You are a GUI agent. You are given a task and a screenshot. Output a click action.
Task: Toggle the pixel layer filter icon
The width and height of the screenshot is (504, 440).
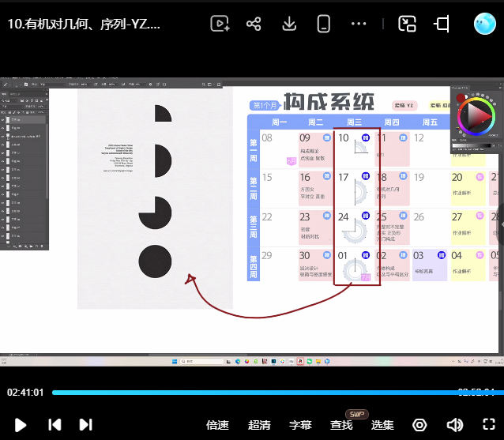point(22,100)
